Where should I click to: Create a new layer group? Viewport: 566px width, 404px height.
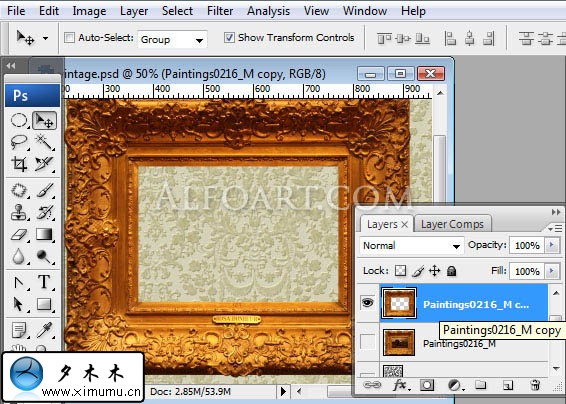click(480, 385)
